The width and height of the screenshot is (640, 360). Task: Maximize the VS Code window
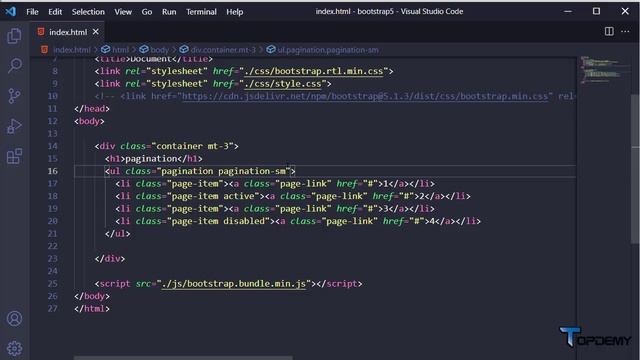[x=596, y=11]
